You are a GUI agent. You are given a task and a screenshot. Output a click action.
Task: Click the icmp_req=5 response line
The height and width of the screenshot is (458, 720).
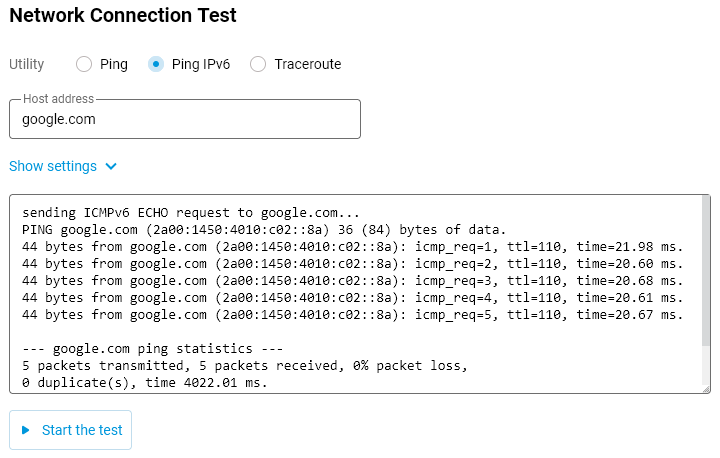(350, 315)
